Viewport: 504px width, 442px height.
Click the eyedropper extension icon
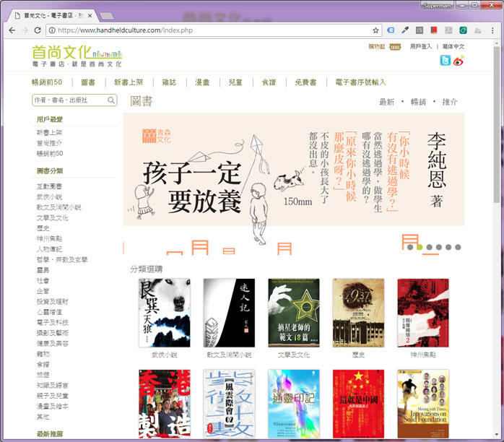tap(405, 30)
